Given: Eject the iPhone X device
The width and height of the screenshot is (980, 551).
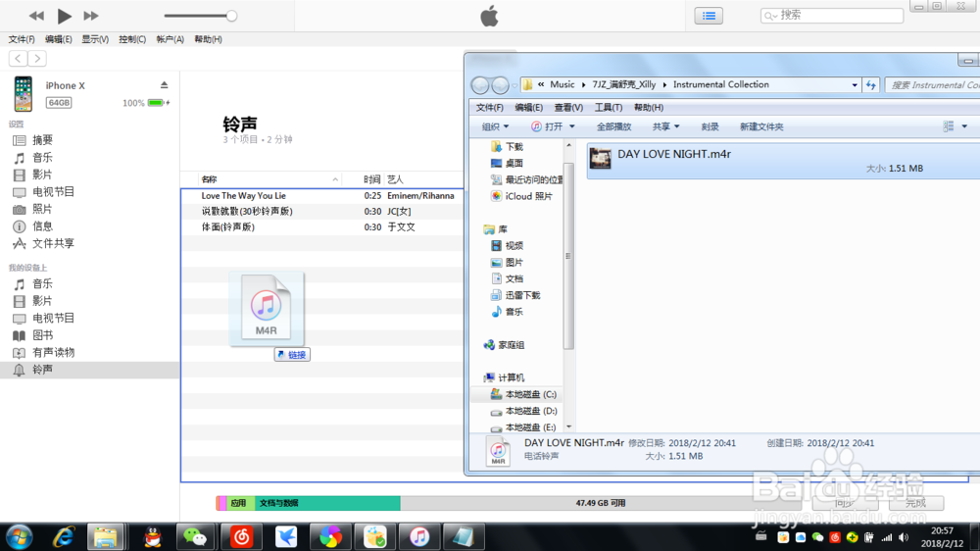Looking at the screenshot, I should coord(164,85).
